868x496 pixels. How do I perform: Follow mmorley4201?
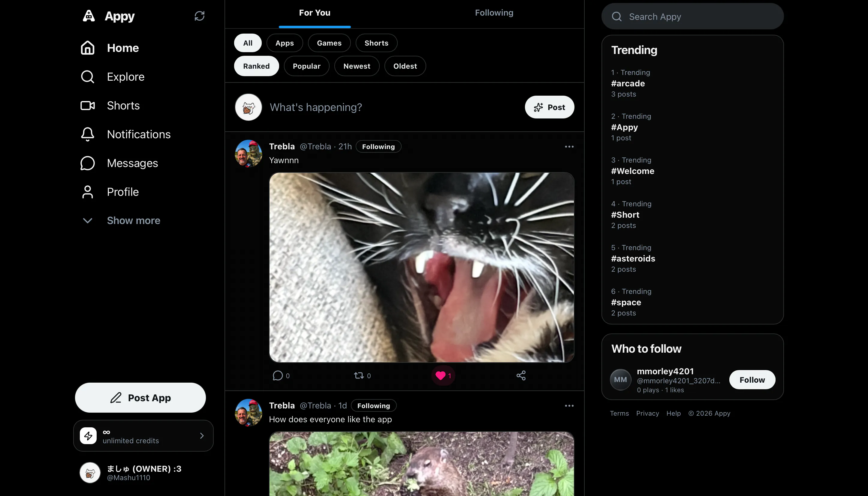[x=752, y=380]
